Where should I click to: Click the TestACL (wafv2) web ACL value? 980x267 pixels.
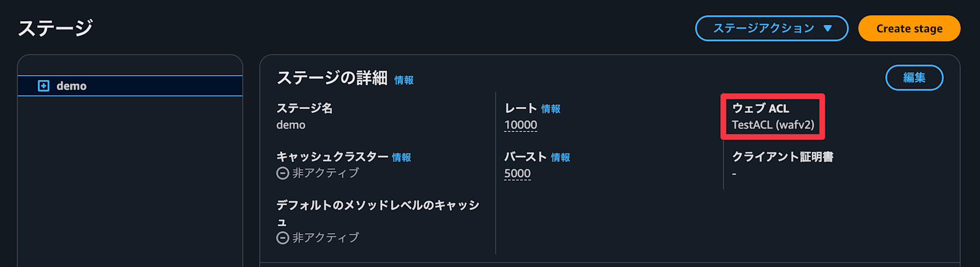point(773,125)
